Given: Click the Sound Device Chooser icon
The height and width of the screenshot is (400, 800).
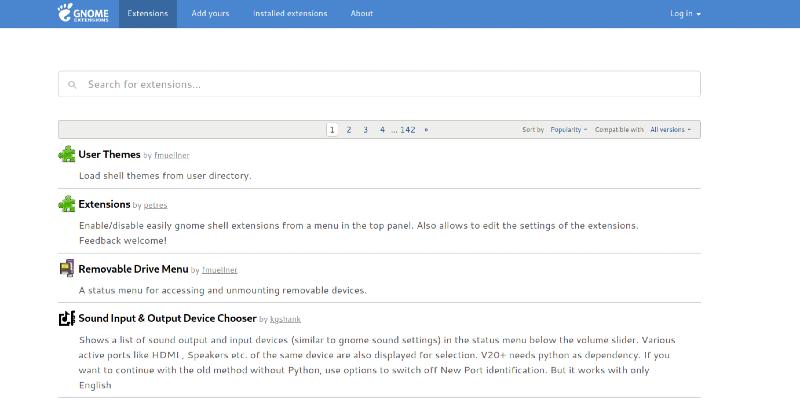Looking at the screenshot, I should click(66, 319).
